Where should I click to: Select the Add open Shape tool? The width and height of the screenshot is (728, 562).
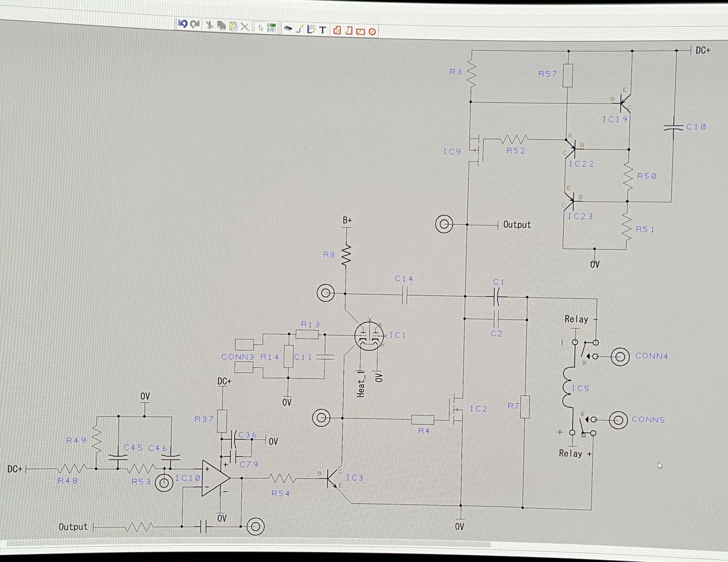coord(349,31)
